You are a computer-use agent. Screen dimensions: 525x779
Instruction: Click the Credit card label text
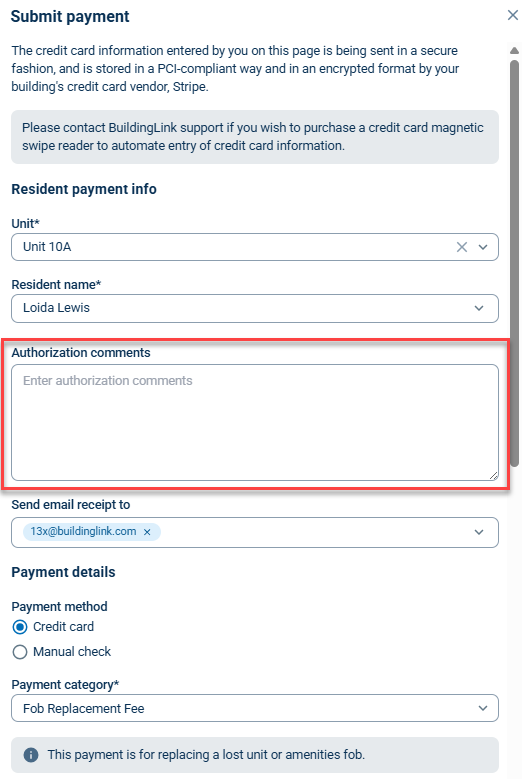[64, 627]
